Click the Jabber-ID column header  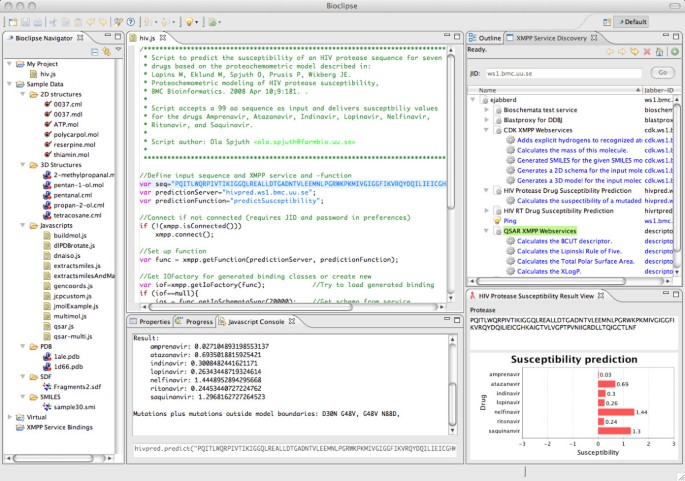[x=658, y=90]
